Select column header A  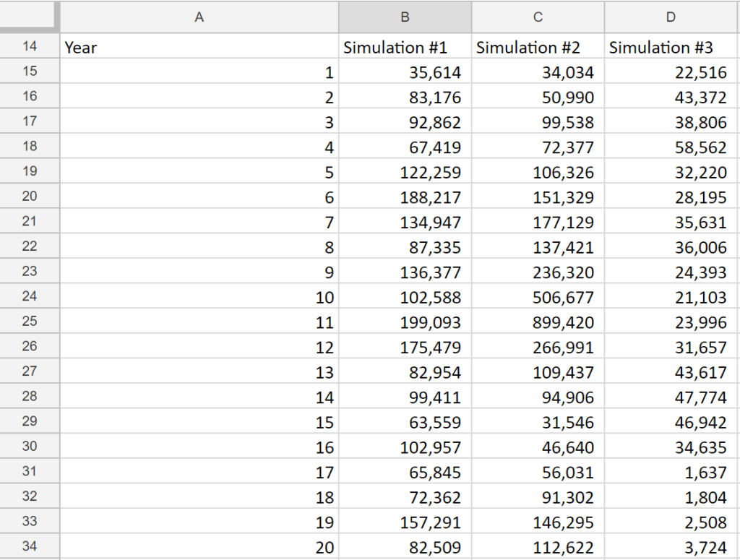point(199,17)
